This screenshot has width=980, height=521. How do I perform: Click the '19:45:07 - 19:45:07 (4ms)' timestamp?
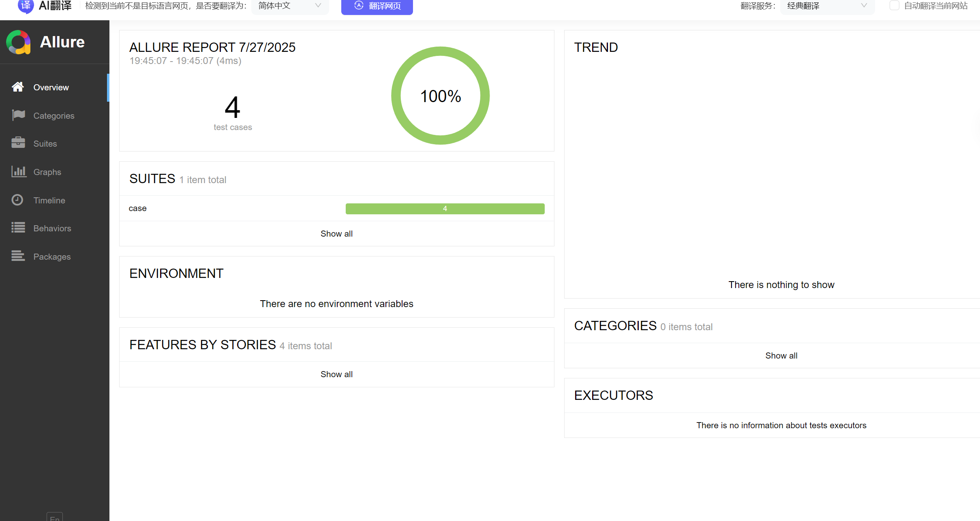(185, 61)
